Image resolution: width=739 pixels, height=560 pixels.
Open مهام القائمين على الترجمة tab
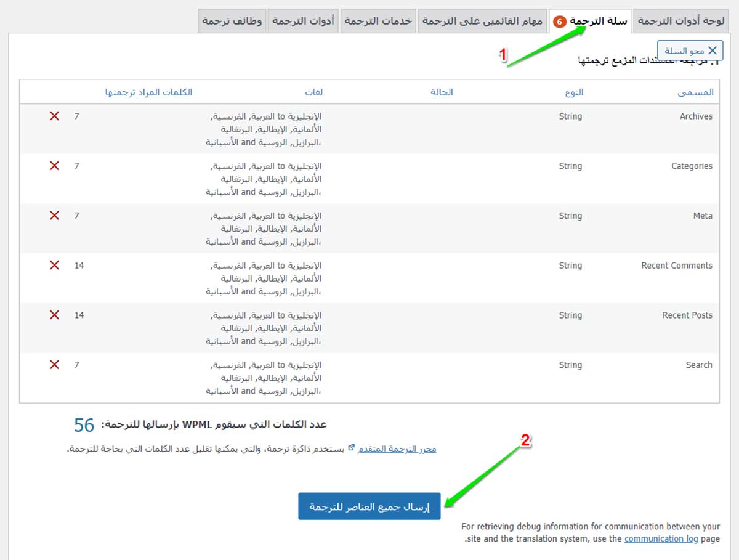click(x=482, y=21)
